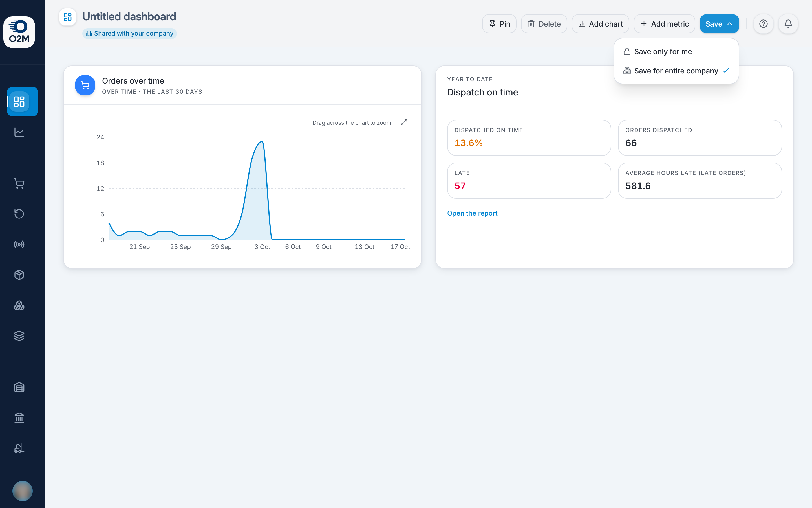812x508 pixels.
Task: Select Save for entire company
Action: click(x=676, y=71)
